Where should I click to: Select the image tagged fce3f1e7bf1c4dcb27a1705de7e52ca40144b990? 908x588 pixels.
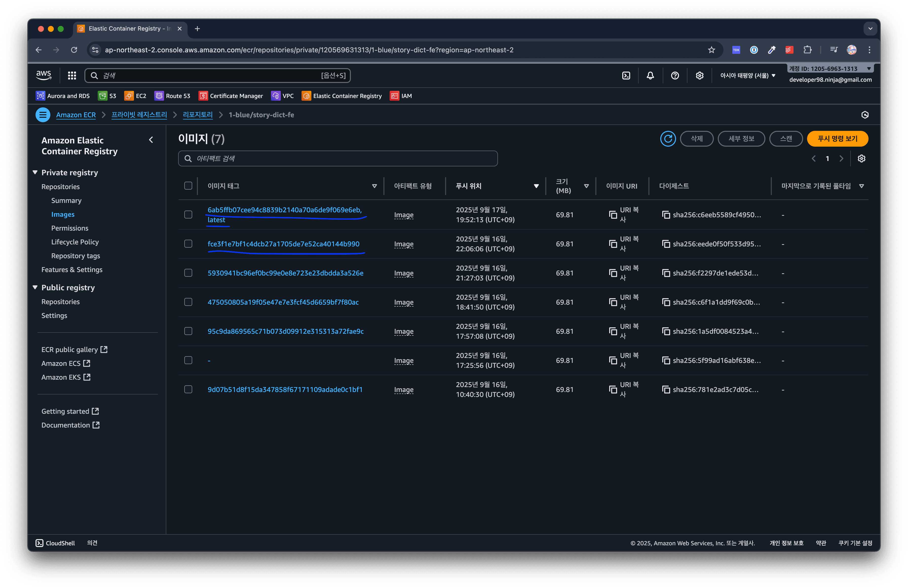coord(188,244)
